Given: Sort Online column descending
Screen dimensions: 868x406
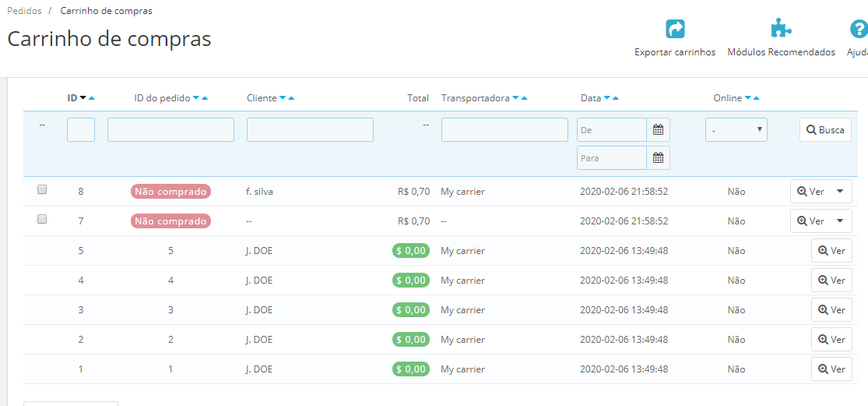Looking at the screenshot, I should click(748, 98).
